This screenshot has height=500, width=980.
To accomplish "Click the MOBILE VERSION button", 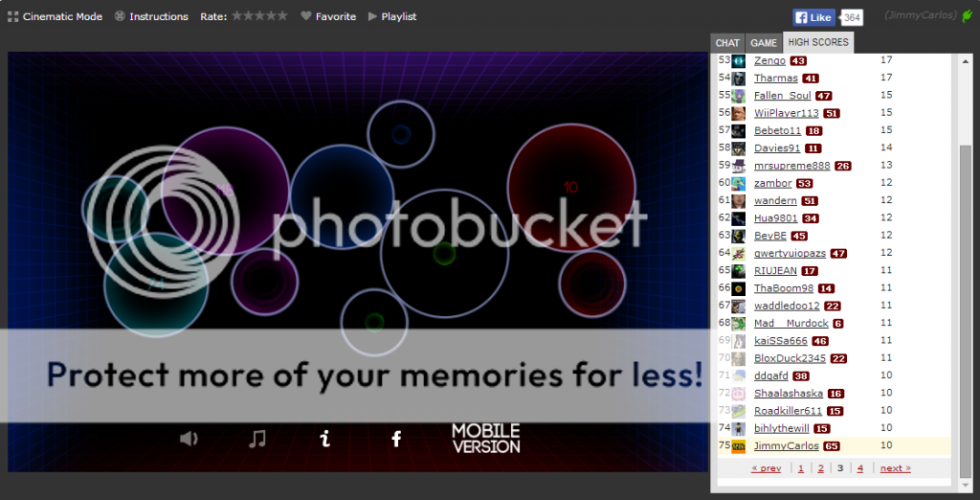I will click(x=486, y=439).
